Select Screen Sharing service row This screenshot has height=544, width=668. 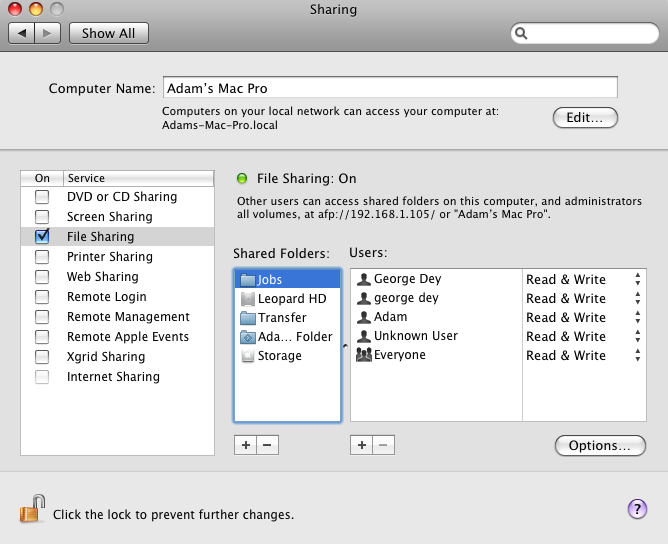point(117,217)
